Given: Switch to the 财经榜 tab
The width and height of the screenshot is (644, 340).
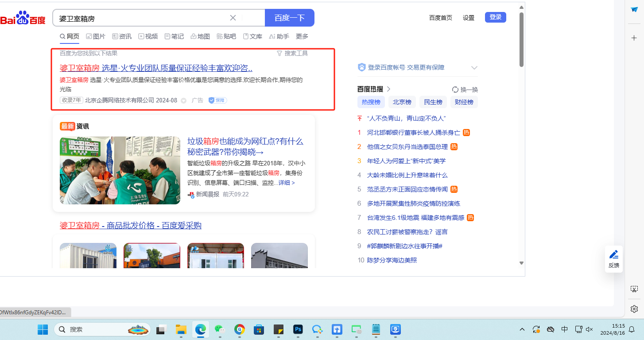Looking at the screenshot, I should [464, 102].
